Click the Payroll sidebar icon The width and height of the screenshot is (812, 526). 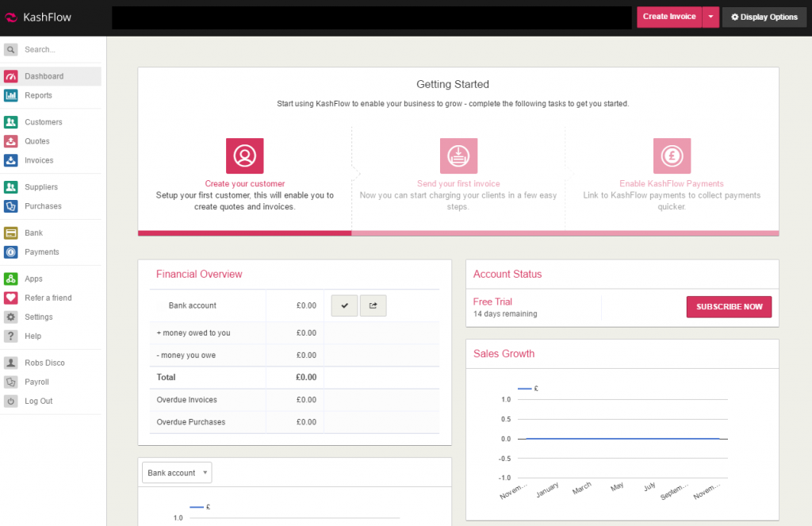point(11,382)
